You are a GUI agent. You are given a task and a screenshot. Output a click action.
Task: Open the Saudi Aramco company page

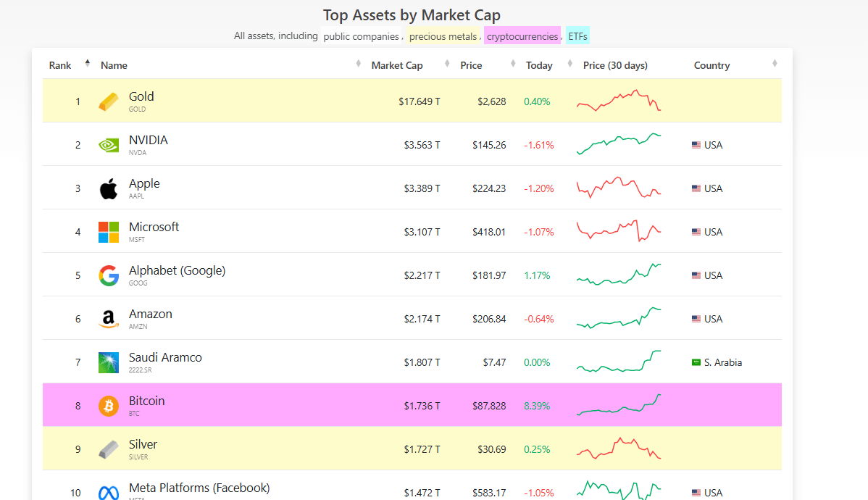pyautogui.click(x=165, y=357)
